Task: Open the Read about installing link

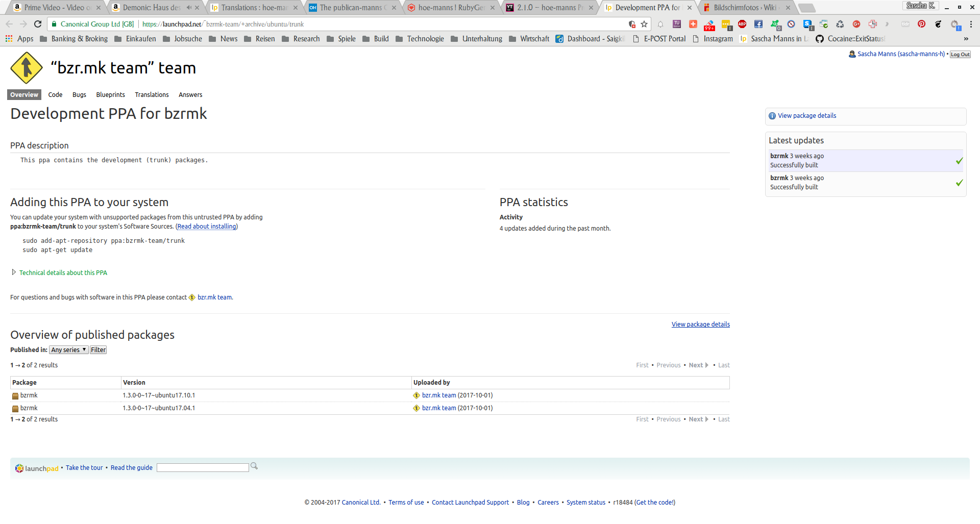Action: 207,227
